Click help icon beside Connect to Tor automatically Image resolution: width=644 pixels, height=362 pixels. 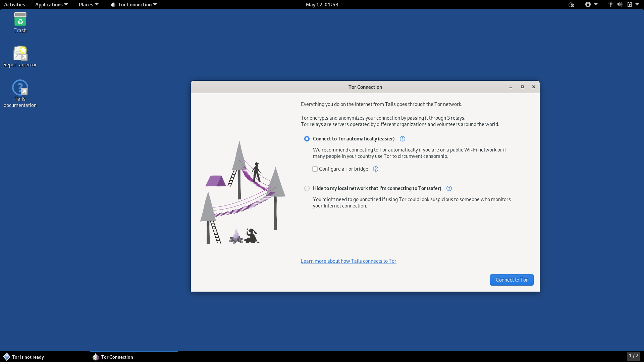(402, 139)
